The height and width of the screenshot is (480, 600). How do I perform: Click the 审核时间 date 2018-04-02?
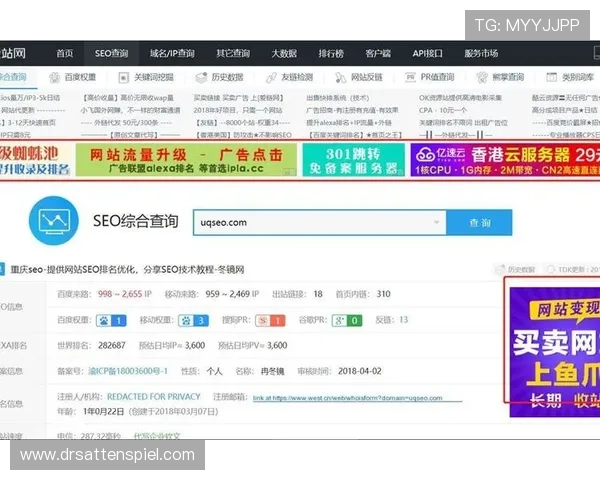(x=360, y=371)
